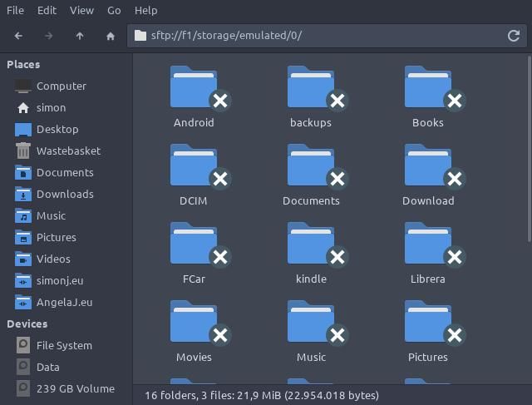
Task: Open Pictures bookmark in the sidebar
Action: [x=66, y=238]
